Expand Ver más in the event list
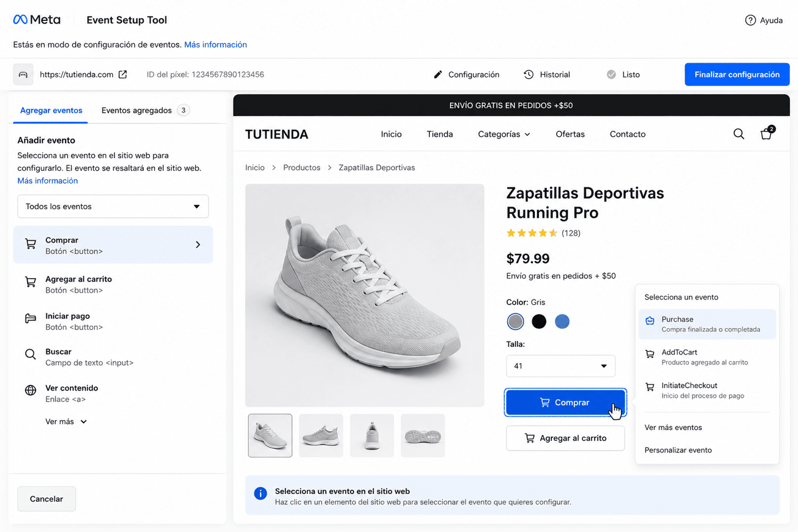This screenshot has width=798, height=532. point(66,421)
